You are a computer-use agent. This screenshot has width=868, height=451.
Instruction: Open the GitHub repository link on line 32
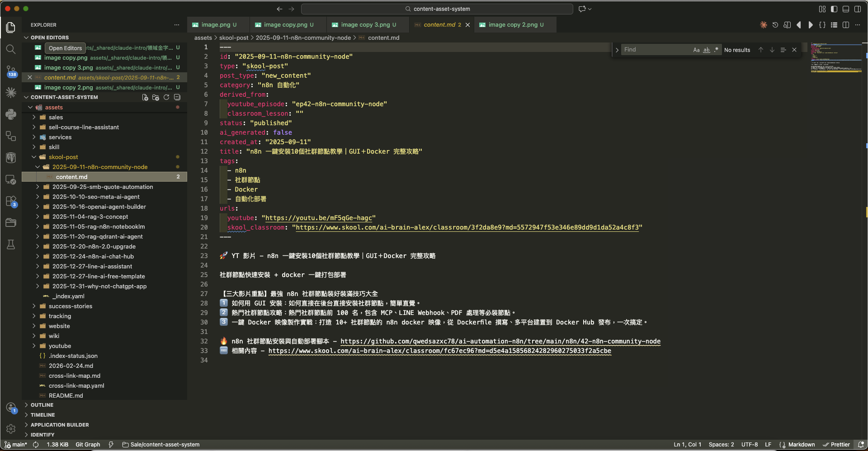[500, 342]
